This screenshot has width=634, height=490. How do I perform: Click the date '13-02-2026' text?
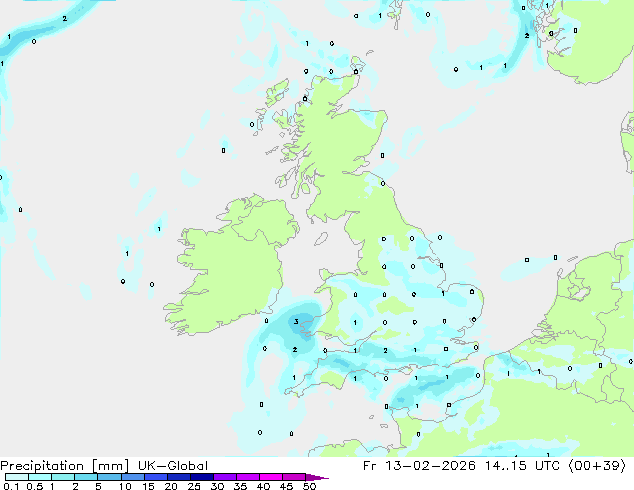point(430,466)
